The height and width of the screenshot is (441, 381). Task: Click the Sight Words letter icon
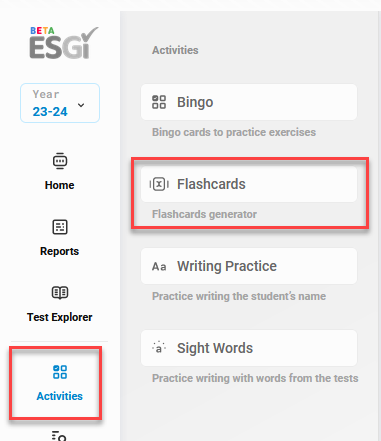159,348
